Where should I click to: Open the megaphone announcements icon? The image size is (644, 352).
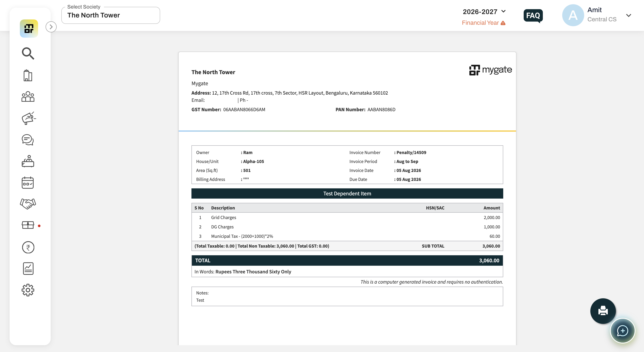click(29, 118)
